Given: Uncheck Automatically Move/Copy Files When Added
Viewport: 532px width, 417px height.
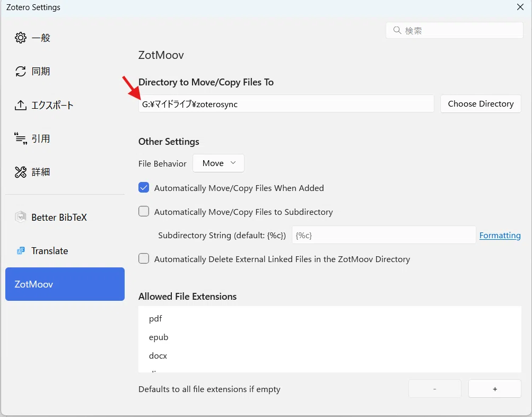Looking at the screenshot, I should [144, 188].
